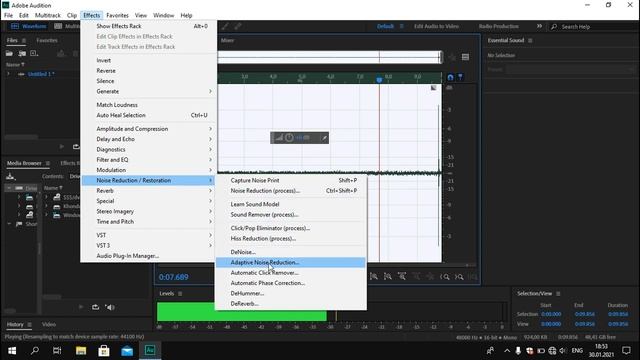Viewport: 640px width, 360px height.
Task: Click the Zoom In Amplitude icon
Action: [x=373, y=277]
